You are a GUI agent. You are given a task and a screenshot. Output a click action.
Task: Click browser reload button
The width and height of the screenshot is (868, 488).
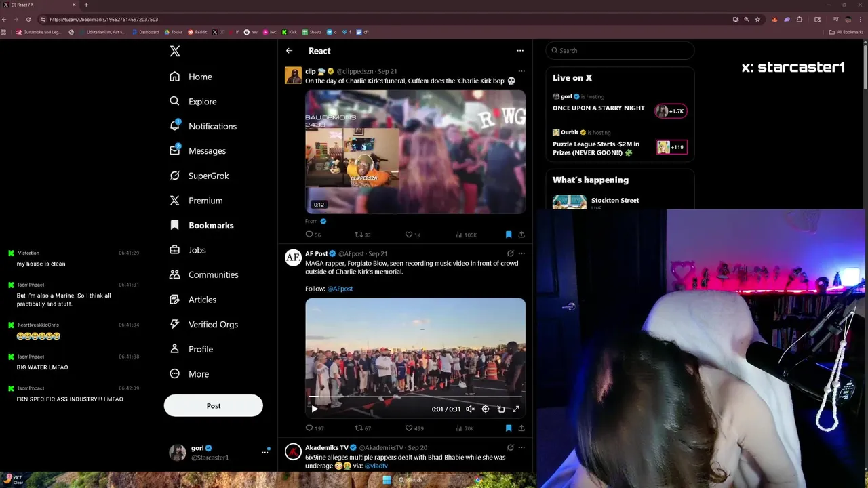click(x=28, y=19)
